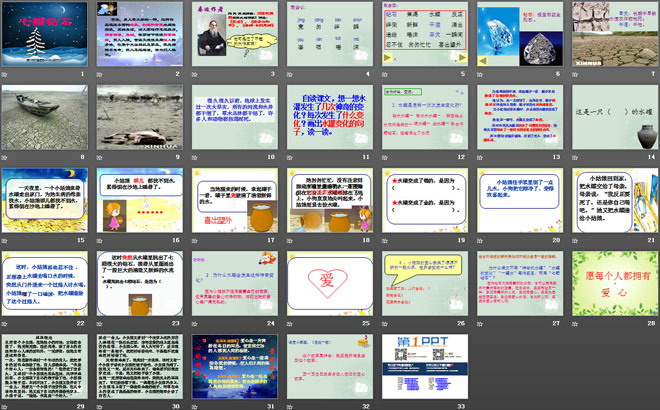Select slide 33 thumbnail with 第1PPT logo
660x410 pixels.
point(425,367)
